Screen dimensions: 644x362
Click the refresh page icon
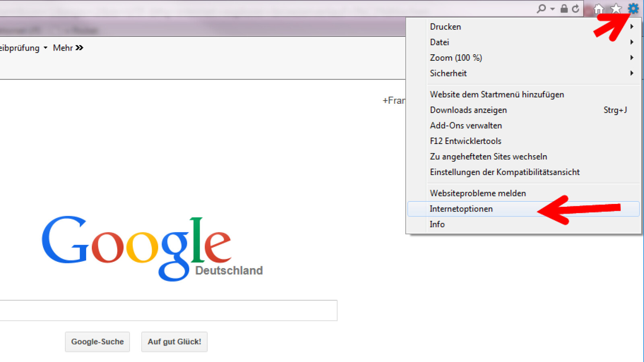point(576,8)
